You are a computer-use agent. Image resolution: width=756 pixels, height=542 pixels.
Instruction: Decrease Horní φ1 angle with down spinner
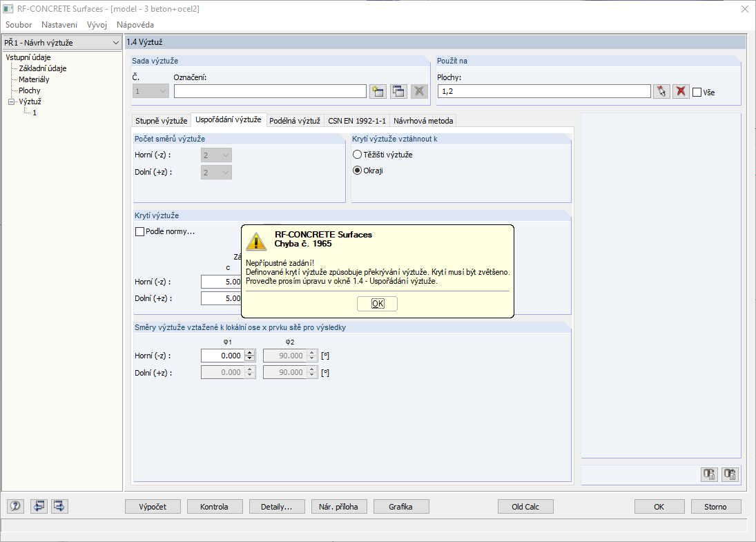250,359
